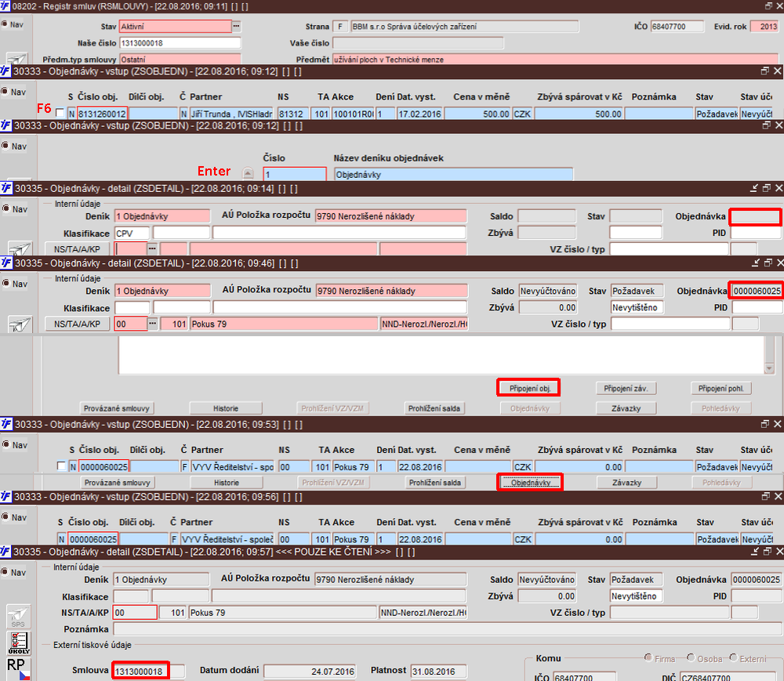
Task: Click NS/TA/A/KP button in the 09:46 window
Action: (x=77, y=324)
